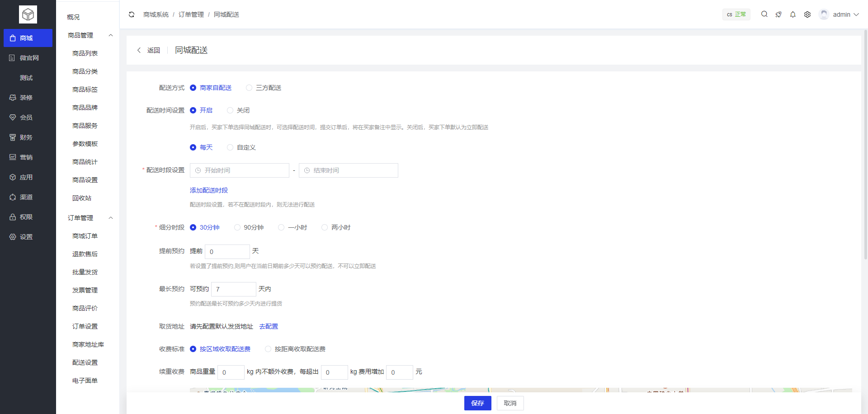Open 商品列表 from the side menu
Image resolution: width=868 pixels, height=414 pixels.
coord(85,53)
